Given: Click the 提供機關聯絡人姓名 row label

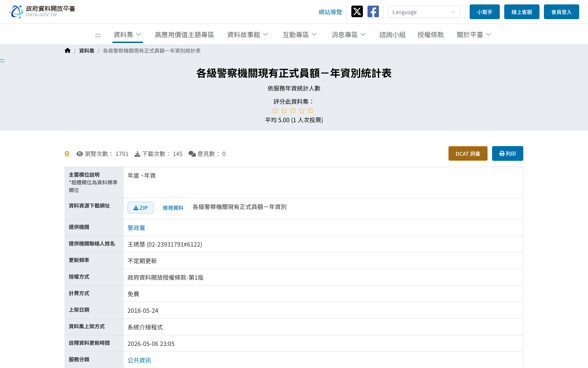Looking at the screenshot, I should pyautogui.click(x=92, y=244).
